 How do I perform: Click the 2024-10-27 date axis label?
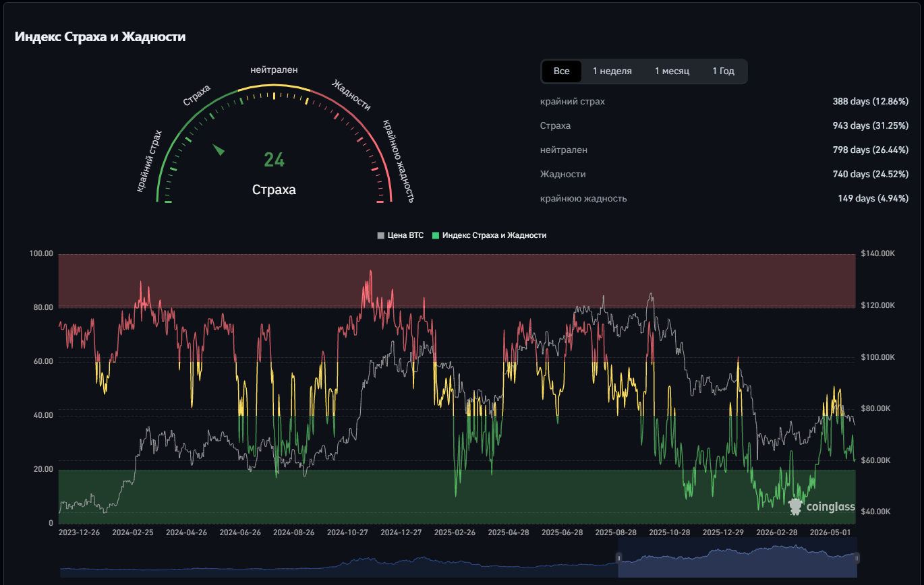point(348,532)
